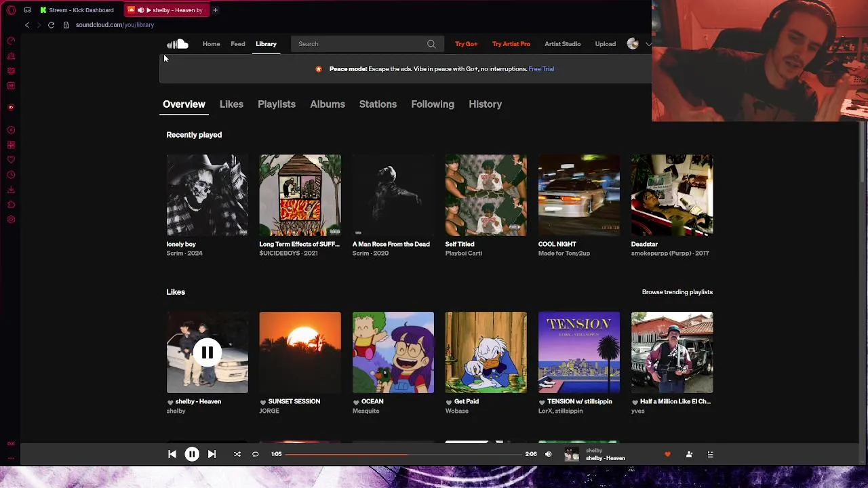This screenshot has width=868, height=488.
Task: Mute the SoundCloud browser tab audio icon
Action: [140, 10]
